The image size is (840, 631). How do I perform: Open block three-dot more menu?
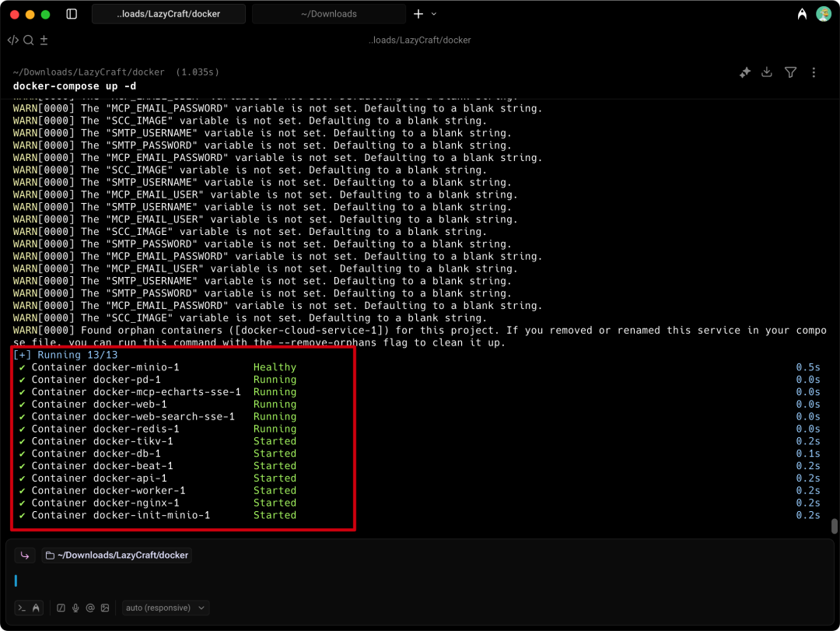click(814, 72)
